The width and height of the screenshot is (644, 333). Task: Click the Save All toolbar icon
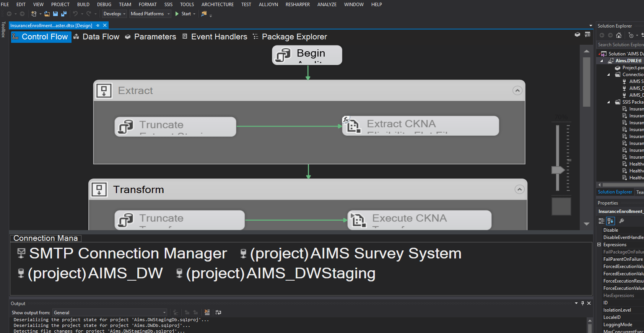pyautogui.click(x=64, y=14)
